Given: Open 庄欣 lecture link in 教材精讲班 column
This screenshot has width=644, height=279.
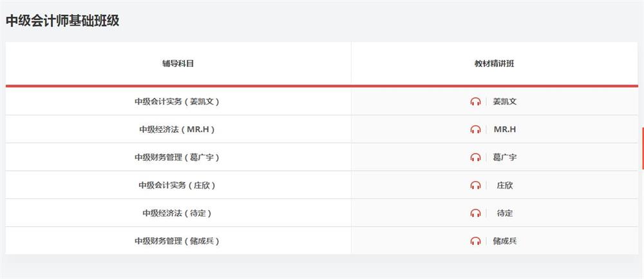Looking at the screenshot, I should click(x=505, y=186).
